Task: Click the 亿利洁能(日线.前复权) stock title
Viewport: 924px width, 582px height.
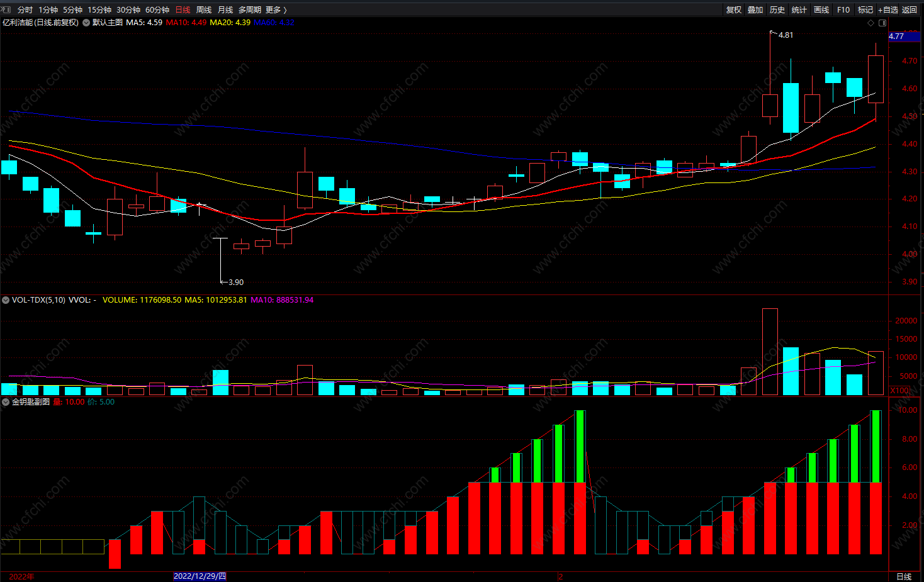Action: point(40,23)
